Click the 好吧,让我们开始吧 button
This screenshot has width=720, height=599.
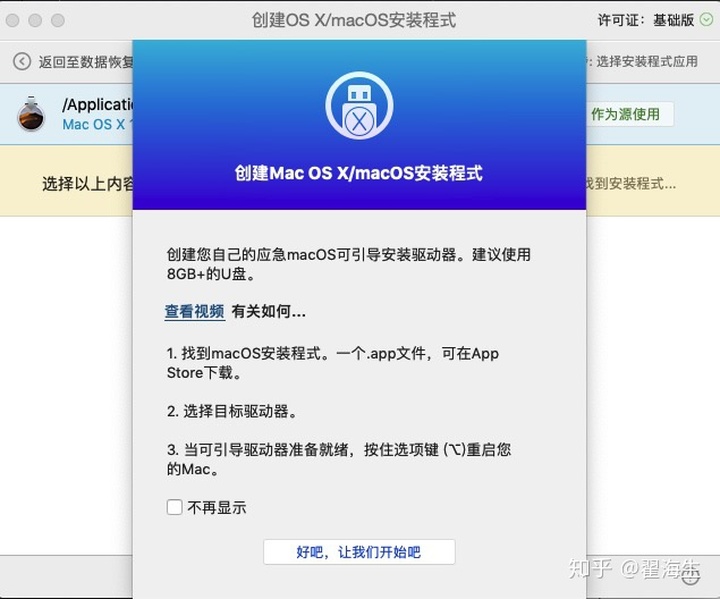click(x=359, y=552)
